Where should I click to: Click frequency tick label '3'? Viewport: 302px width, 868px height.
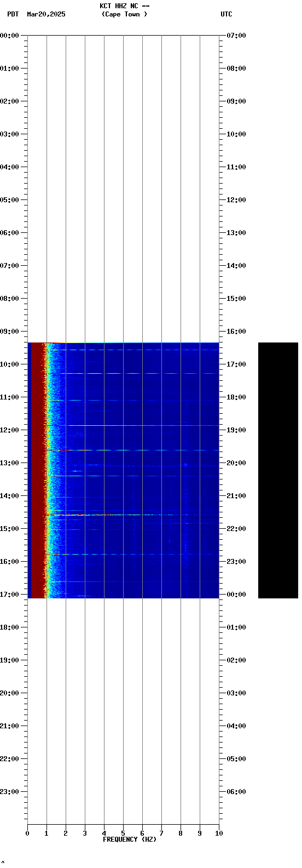coord(85,833)
